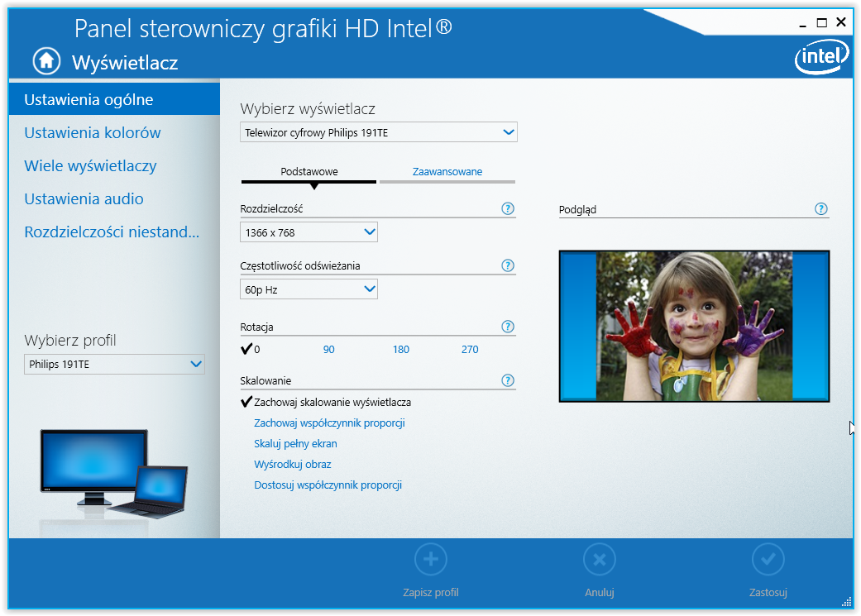Click the monitor and laptop illustration

pyautogui.click(x=113, y=474)
